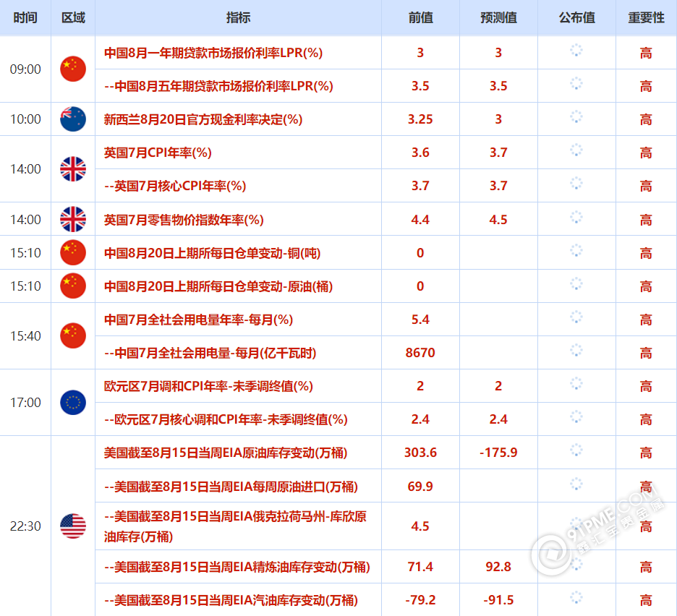
Task: Click loading spinner for 用电量亿千瓦时 row
Action: [x=576, y=350]
